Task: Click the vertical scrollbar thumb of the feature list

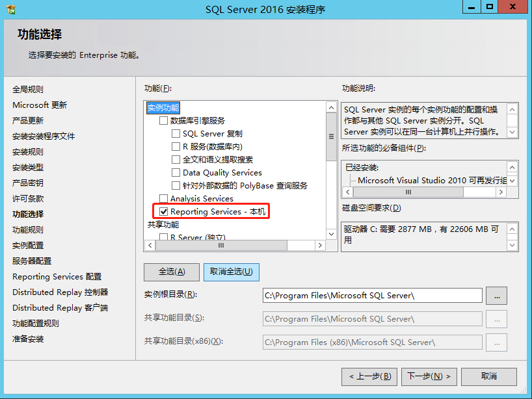Action: (x=332, y=137)
